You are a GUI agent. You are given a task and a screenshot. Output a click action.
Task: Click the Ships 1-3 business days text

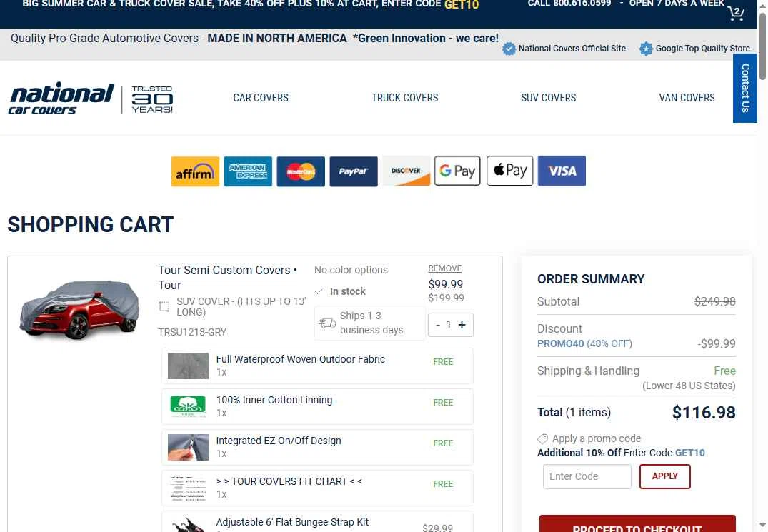pos(371,323)
